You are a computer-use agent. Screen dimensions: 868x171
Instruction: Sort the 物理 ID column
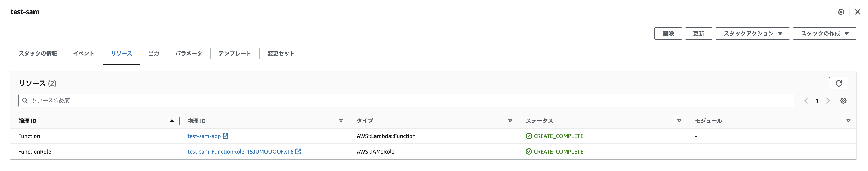pos(341,121)
